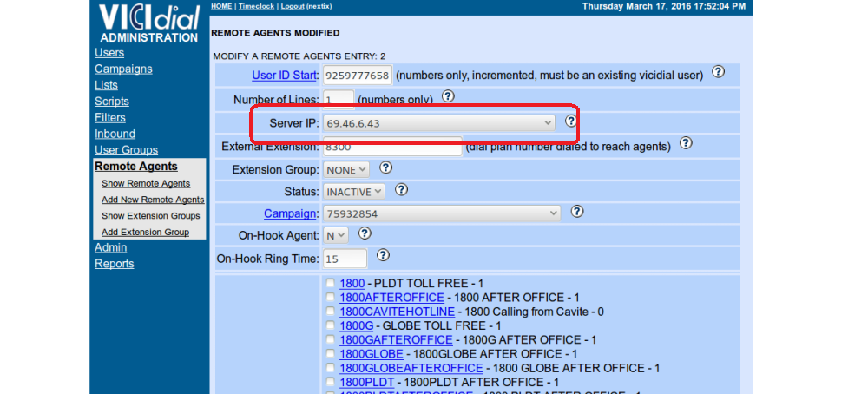Viewport: 868px width, 394px height.
Task: Open the 1800GLOBEAFTEROFFICE group link
Action: (x=411, y=368)
